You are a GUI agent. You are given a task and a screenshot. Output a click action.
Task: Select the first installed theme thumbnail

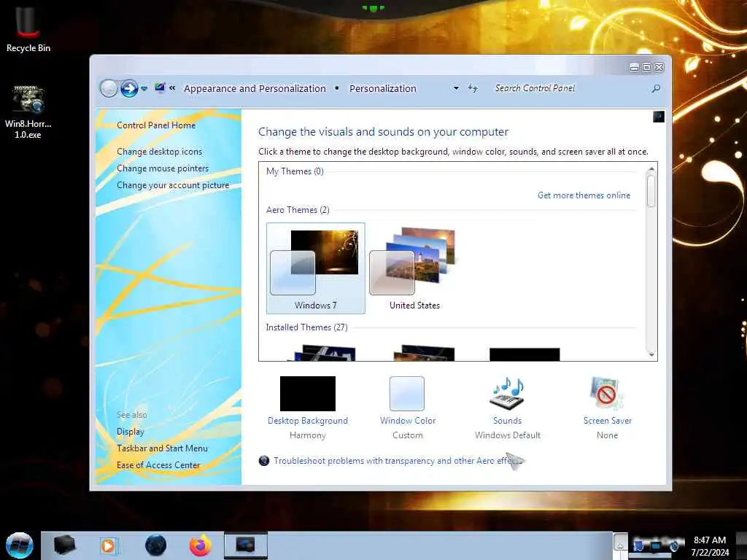(x=325, y=354)
